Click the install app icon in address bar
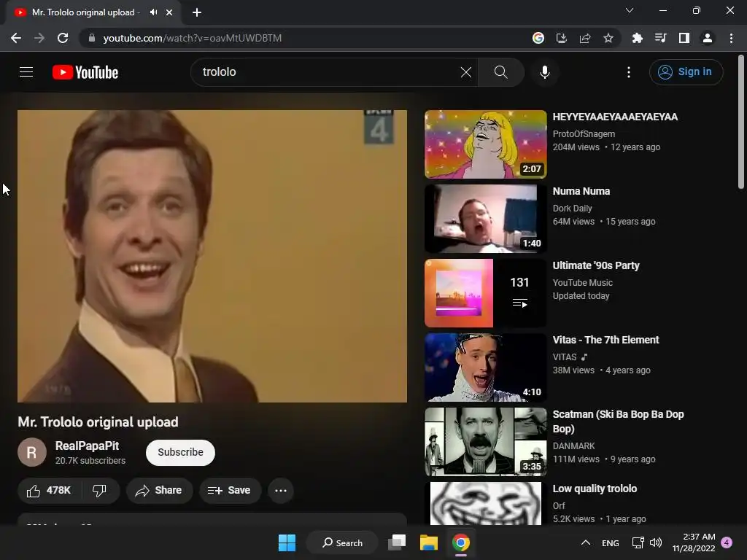The width and height of the screenshot is (747, 560). click(562, 38)
